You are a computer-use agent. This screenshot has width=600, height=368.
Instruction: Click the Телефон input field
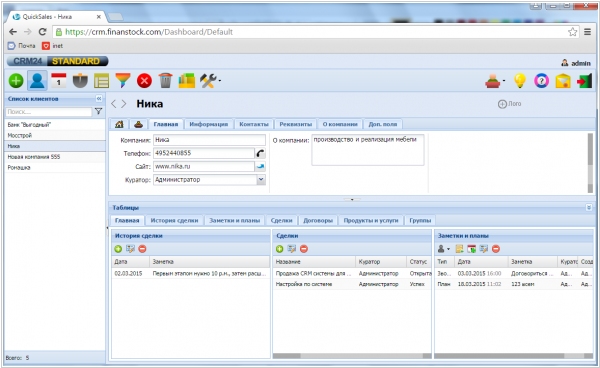point(204,153)
